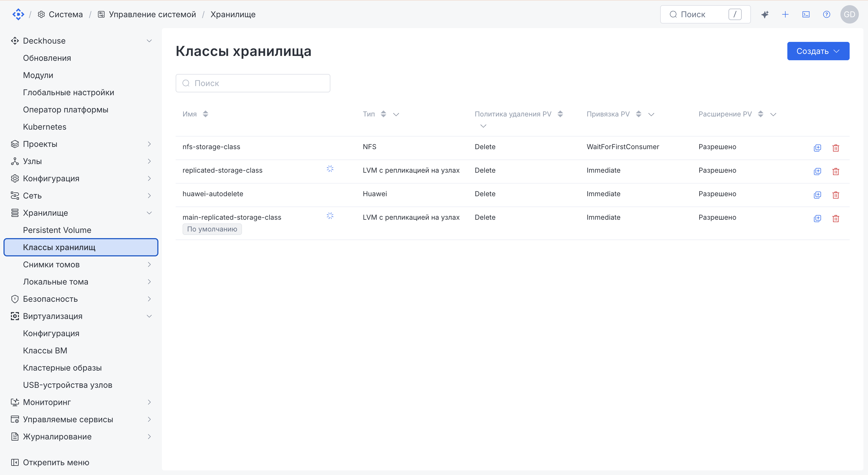
Task: Click the Мониторинг monitor icon in sidebar
Action: pos(15,402)
